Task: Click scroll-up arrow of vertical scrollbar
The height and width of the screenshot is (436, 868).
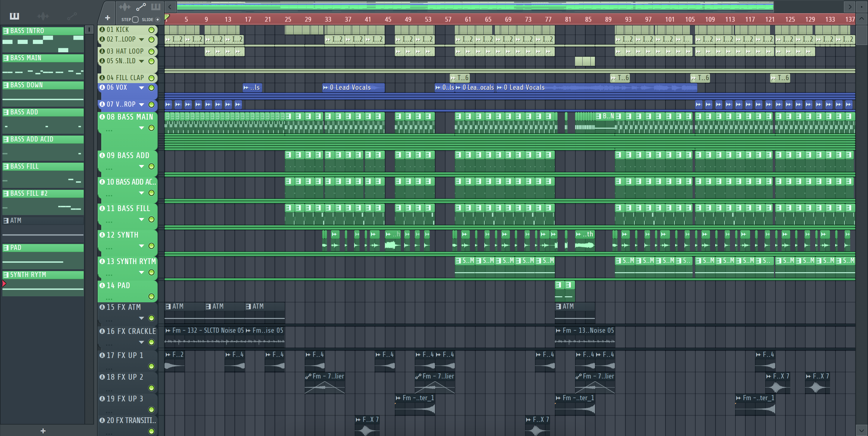Action: click(861, 18)
